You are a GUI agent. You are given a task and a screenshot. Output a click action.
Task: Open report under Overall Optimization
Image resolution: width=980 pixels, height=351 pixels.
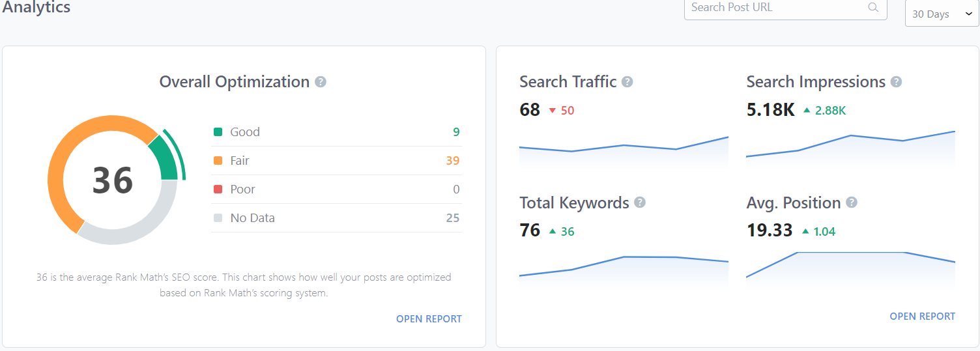(429, 319)
